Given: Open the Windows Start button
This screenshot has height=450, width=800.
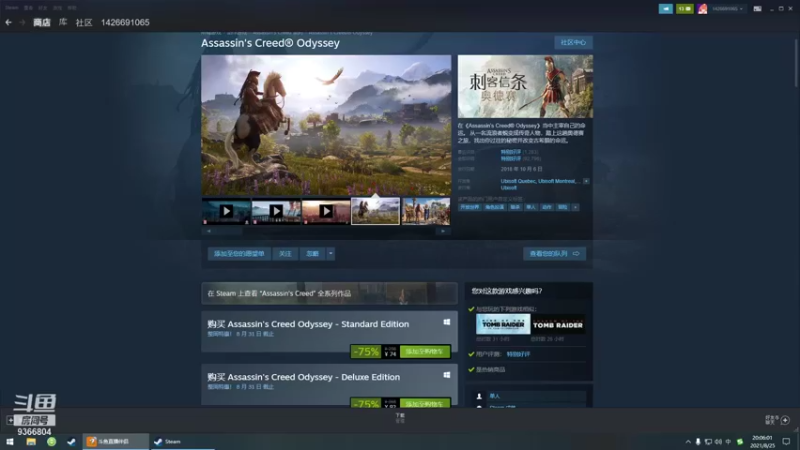Looking at the screenshot, I should pos(10,442).
